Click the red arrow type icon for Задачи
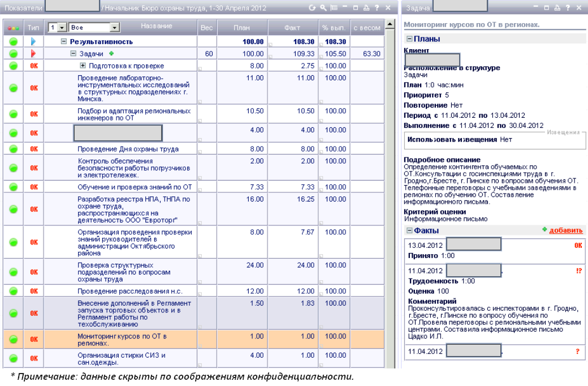588x386 pixels. tap(33, 54)
